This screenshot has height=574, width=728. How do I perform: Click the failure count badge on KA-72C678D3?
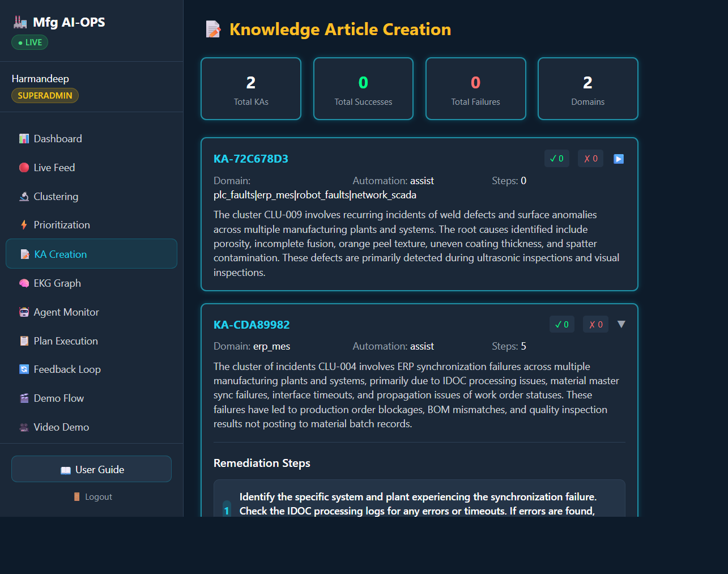[x=591, y=159]
